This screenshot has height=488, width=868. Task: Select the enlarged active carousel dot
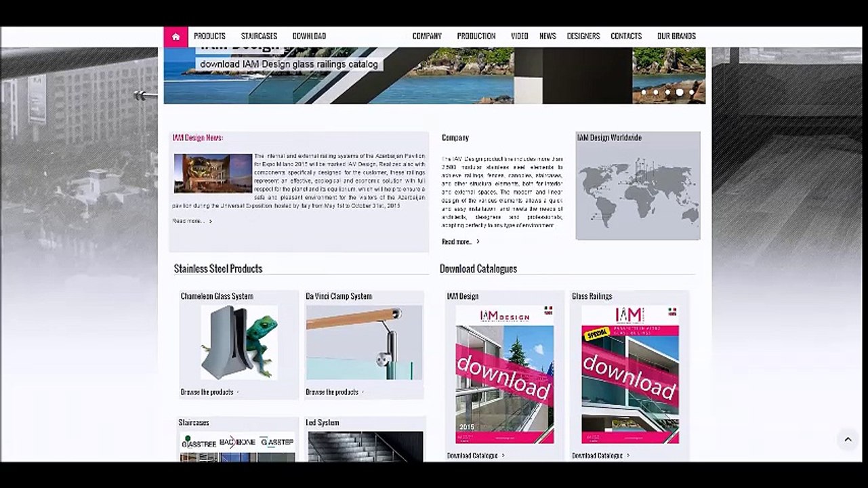pyautogui.click(x=680, y=92)
